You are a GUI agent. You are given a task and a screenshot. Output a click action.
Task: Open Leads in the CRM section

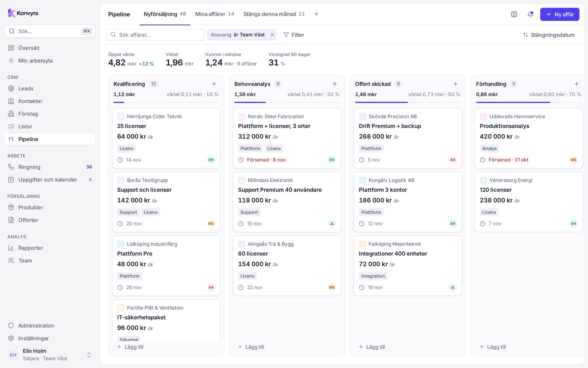(x=50, y=88)
